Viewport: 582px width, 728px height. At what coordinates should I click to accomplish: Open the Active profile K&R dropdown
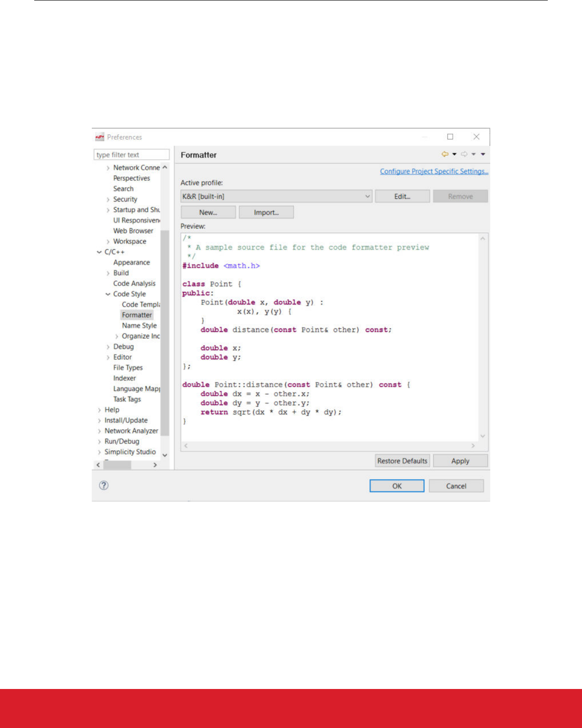pos(276,197)
